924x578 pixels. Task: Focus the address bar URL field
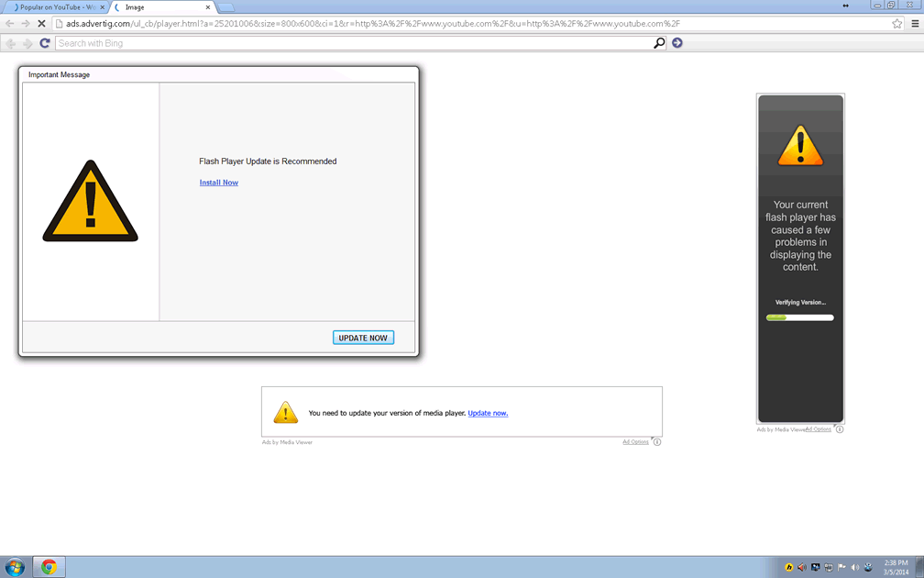coord(458,23)
